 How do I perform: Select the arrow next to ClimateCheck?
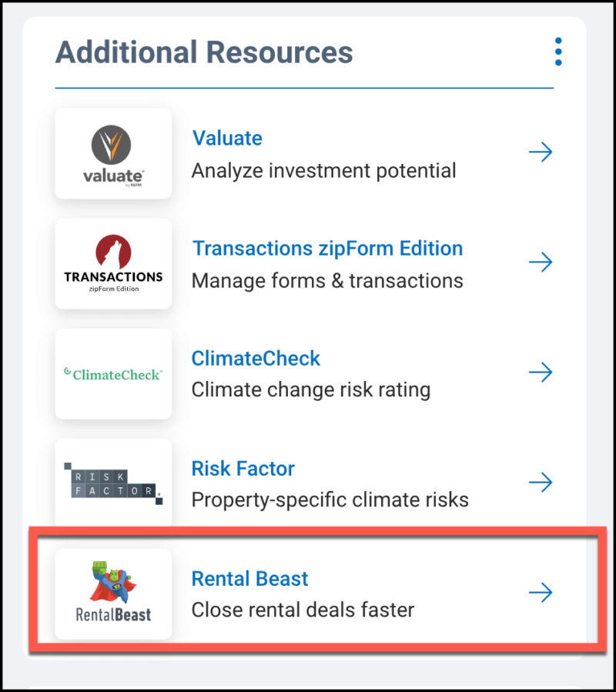click(541, 372)
